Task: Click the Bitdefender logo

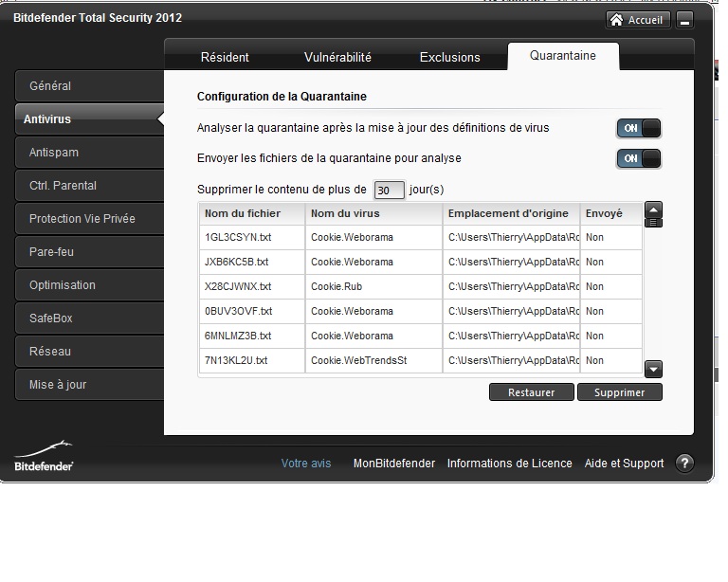Action: coord(44,456)
